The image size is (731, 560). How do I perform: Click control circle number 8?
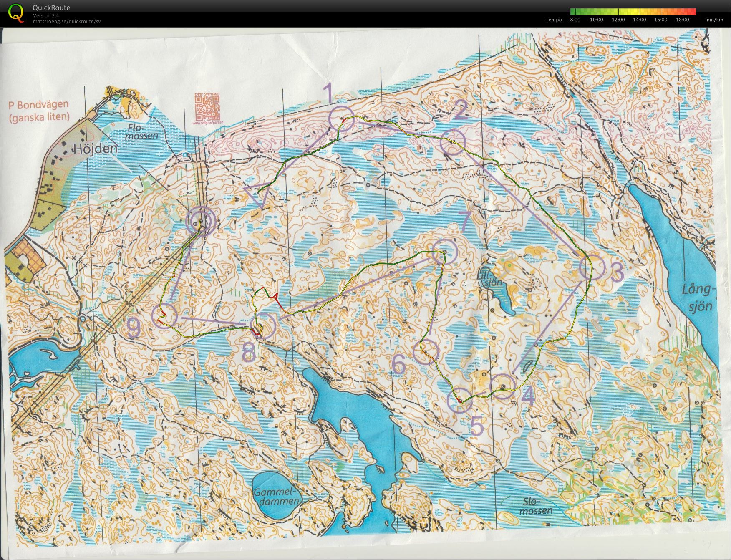[x=263, y=326]
